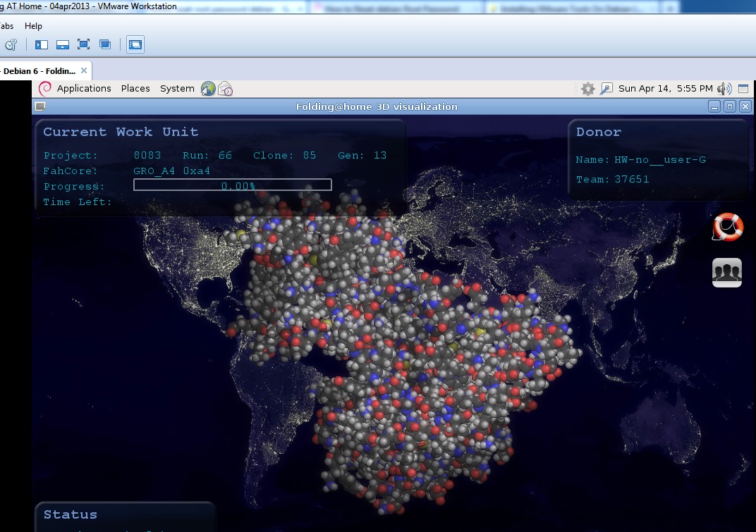Open the VMware Help menu
This screenshot has height=532, width=756.
coord(33,26)
